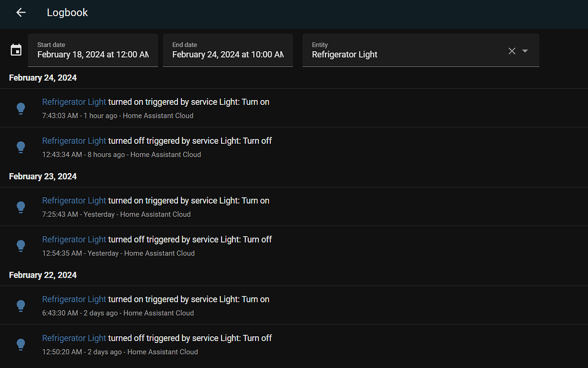The width and height of the screenshot is (588, 368).
Task: Clear the Refrigerator Light entity selection
Action: click(512, 51)
